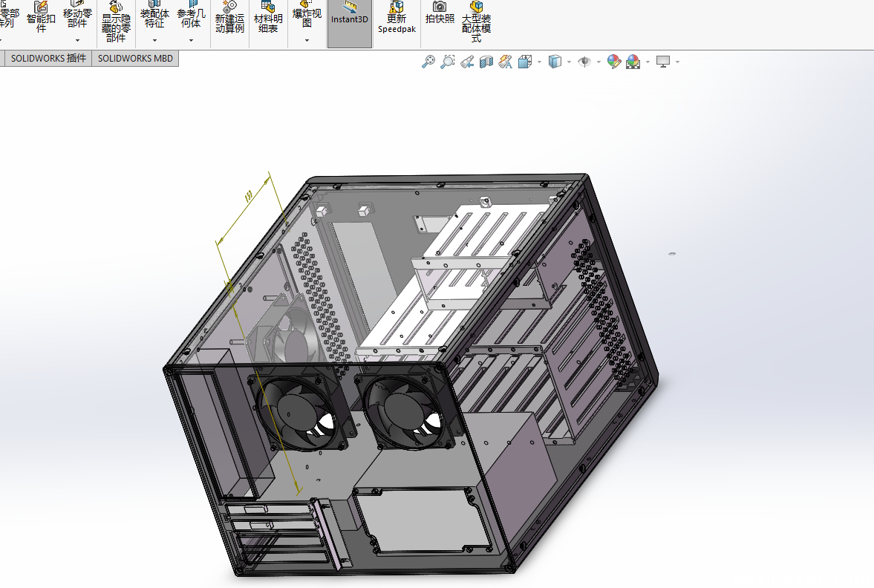This screenshot has height=588, width=874.
Task: Switch to the SOLIDWORKS MBD tab
Action: [135, 59]
